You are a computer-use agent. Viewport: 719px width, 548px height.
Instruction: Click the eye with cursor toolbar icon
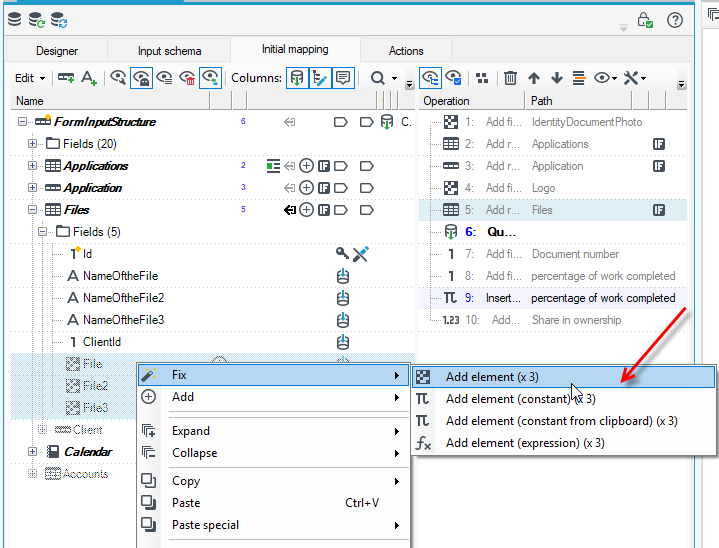coord(118,78)
